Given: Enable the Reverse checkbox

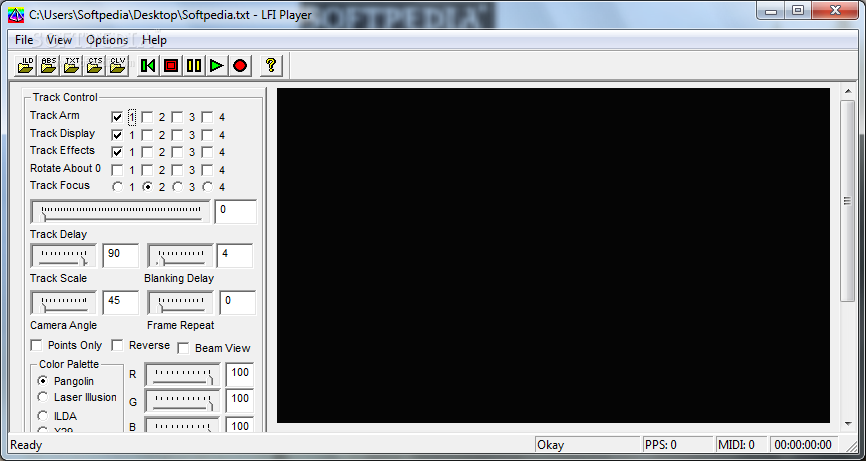Looking at the screenshot, I should pyautogui.click(x=117, y=346).
